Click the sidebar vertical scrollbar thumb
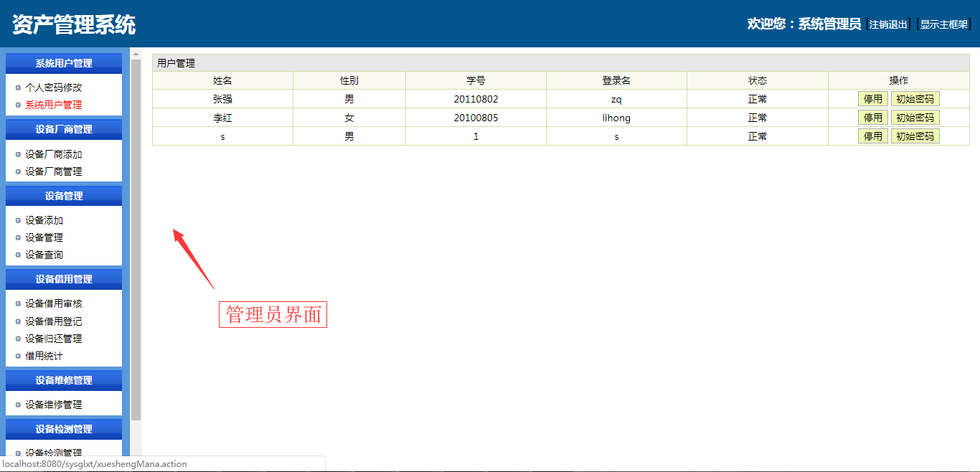 click(136, 240)
